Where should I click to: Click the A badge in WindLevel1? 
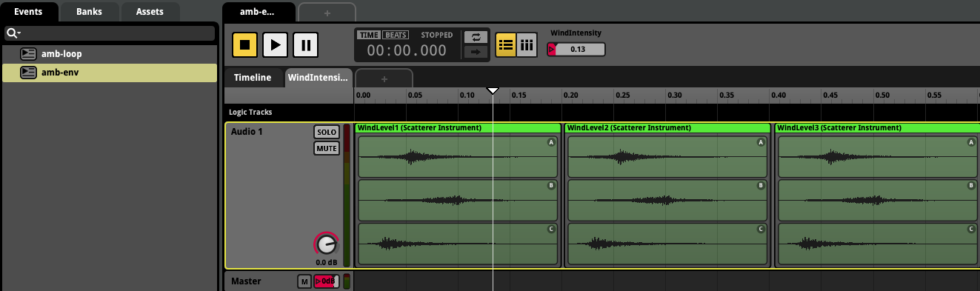[551, 143]
